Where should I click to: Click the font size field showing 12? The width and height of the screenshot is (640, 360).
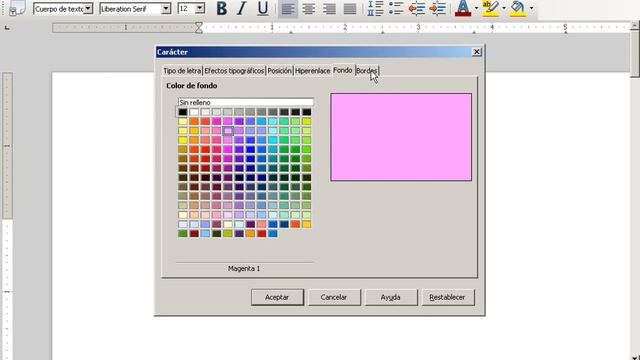(x=187, y=8)
